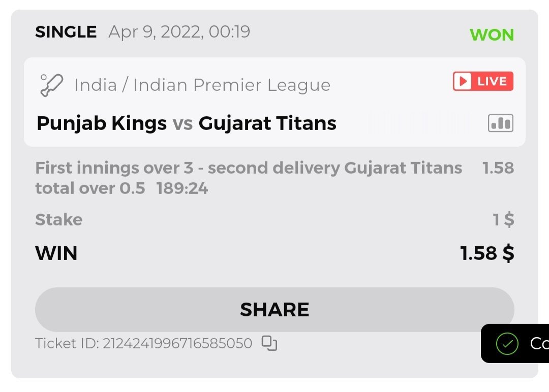
Task: Click the 1 $ stake amount
Action: coord(503,220)
